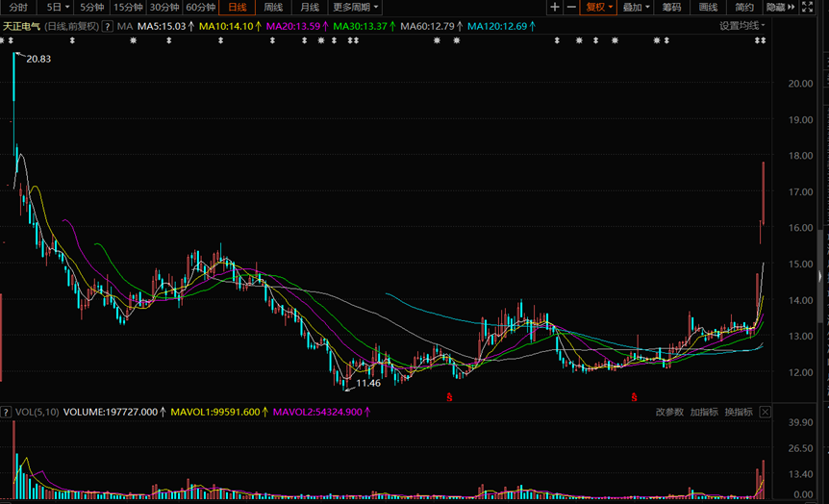
Task: Click the last event marker at top right
Action: point(763,40)
